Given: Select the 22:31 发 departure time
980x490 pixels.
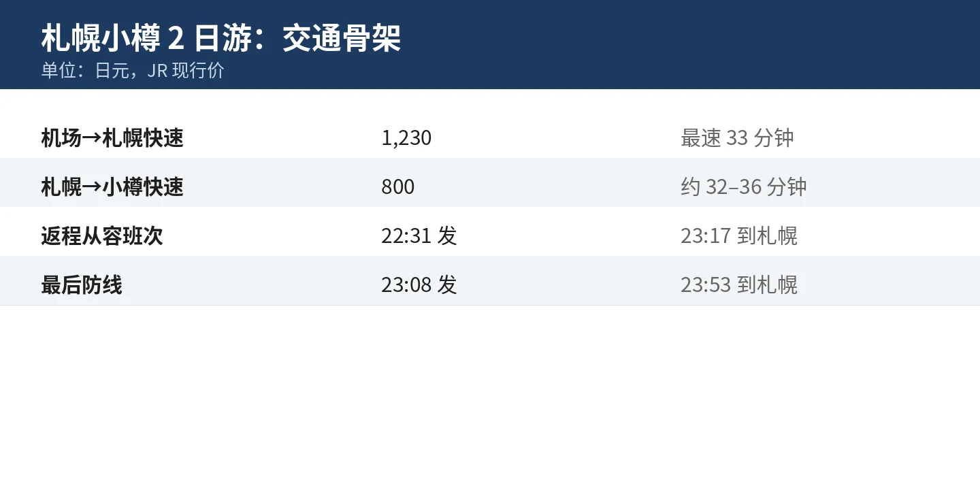Looking at the screenshot, I should [419, 236].
